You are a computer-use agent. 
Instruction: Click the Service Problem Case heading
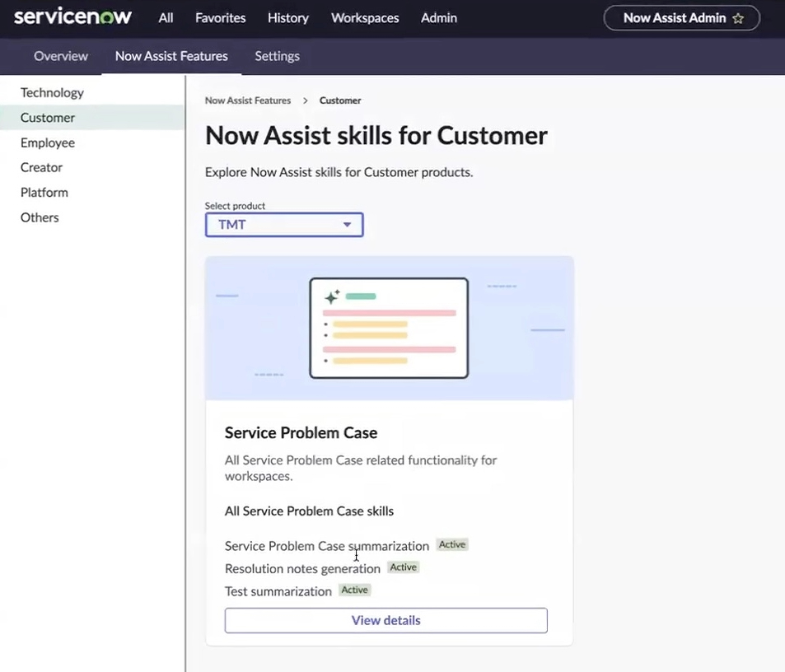coord(301,433)
